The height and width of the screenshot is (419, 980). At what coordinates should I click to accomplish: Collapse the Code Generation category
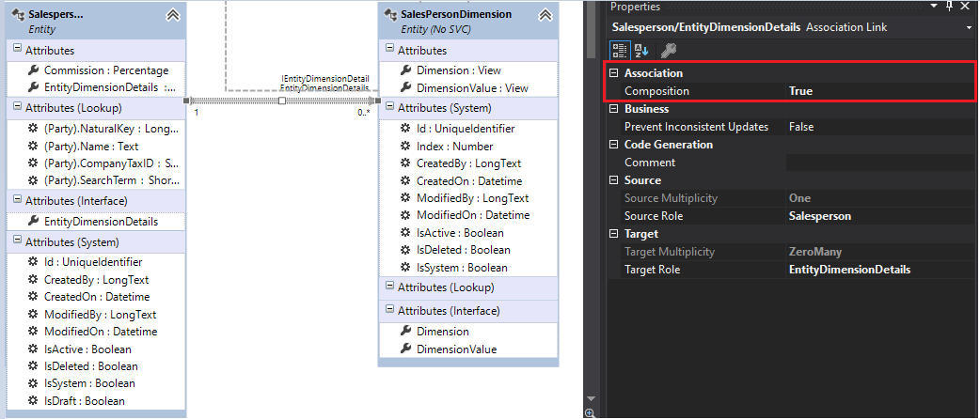tap(614, 145)
